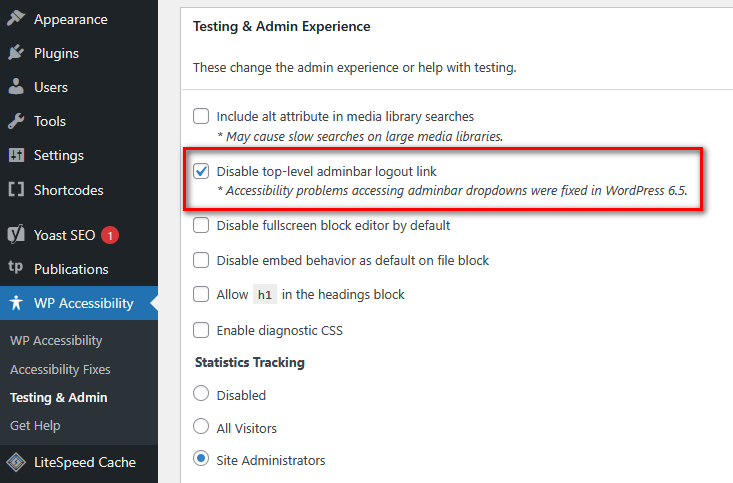733x483 pixels.
Task: Check Disable fullscreen block editor by default
Action: 201,225
